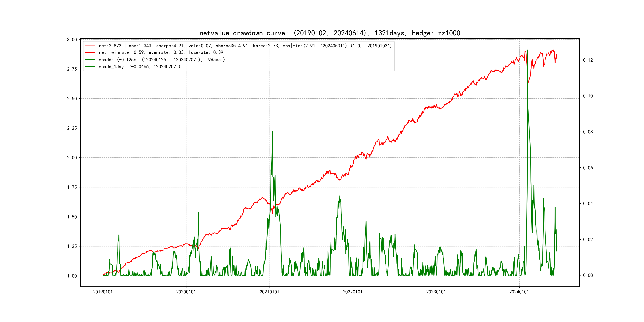Screen dimensions: 644x322
Task: Click the red swatch beside the winrate legend entry
Action: point(90,52)
